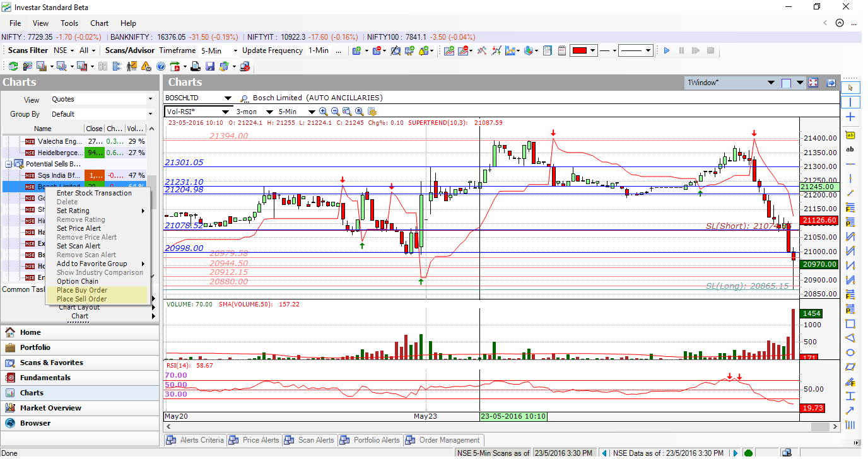
Task: Sort the list by Name column header
Action: [43, 129]
